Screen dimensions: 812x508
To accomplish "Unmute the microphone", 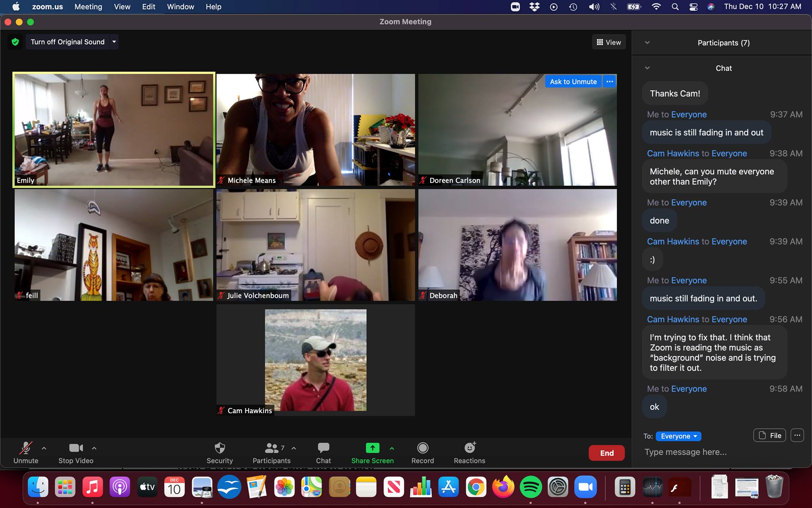I will (x=26, y=448).
